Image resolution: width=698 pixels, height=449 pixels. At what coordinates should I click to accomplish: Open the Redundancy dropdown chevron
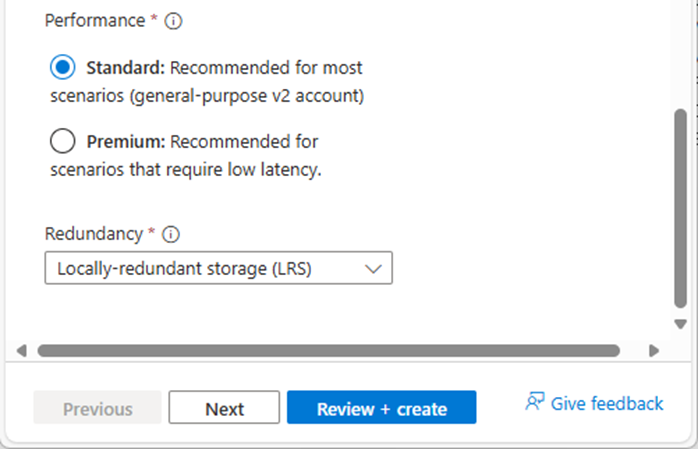pos(373,268)
